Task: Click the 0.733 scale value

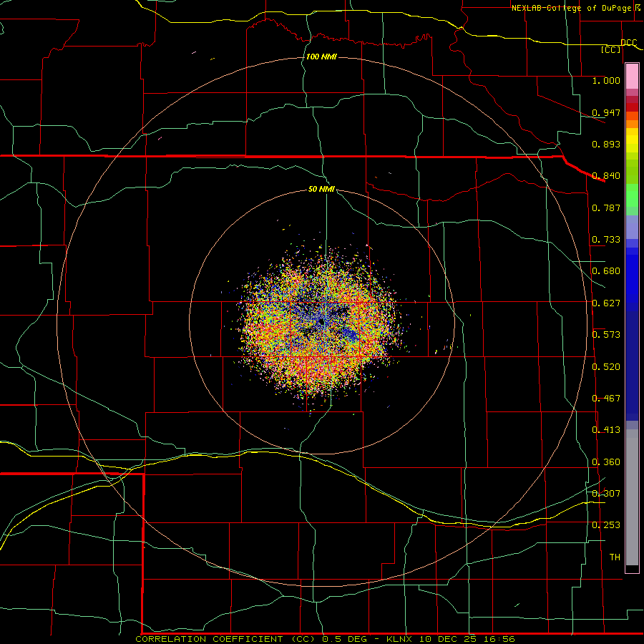Action: click(606, 240)
